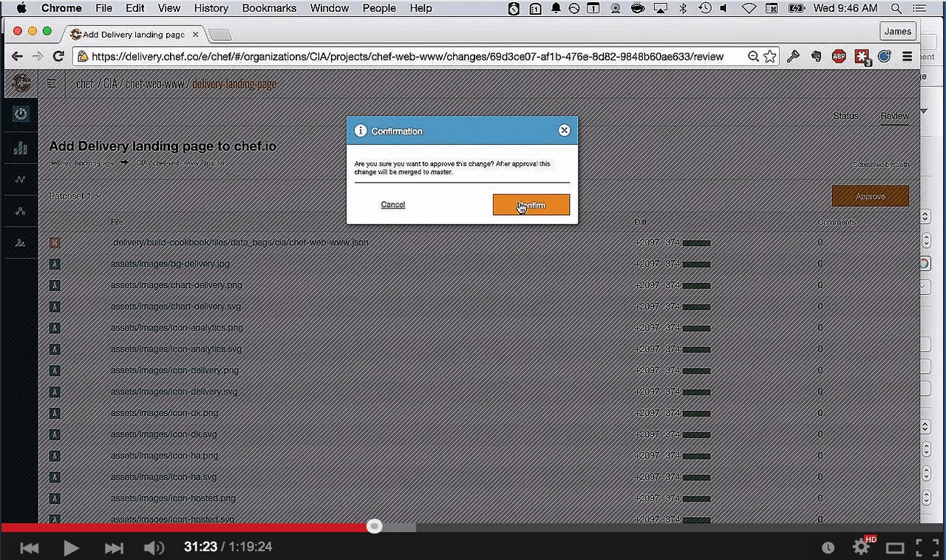
Task: Open assets/images/icon-delivery.svg file
Action: (x=174, y=392)
